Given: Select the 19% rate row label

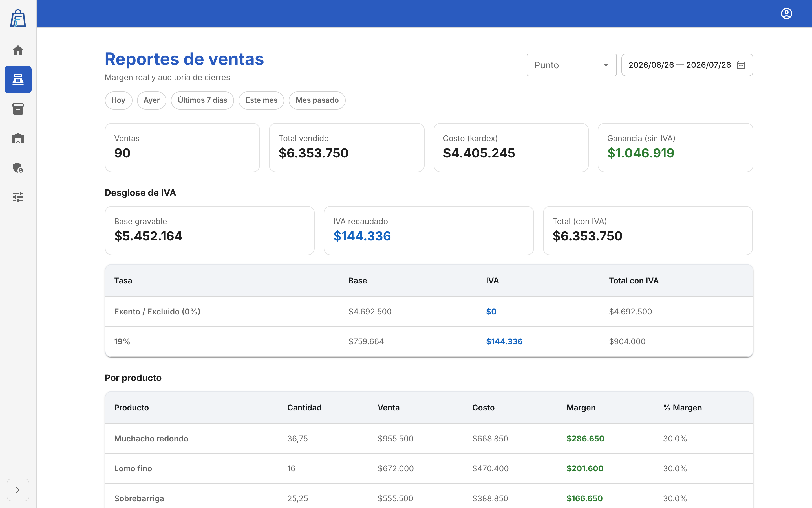Looking at the screenshot, I should (122, 341).
